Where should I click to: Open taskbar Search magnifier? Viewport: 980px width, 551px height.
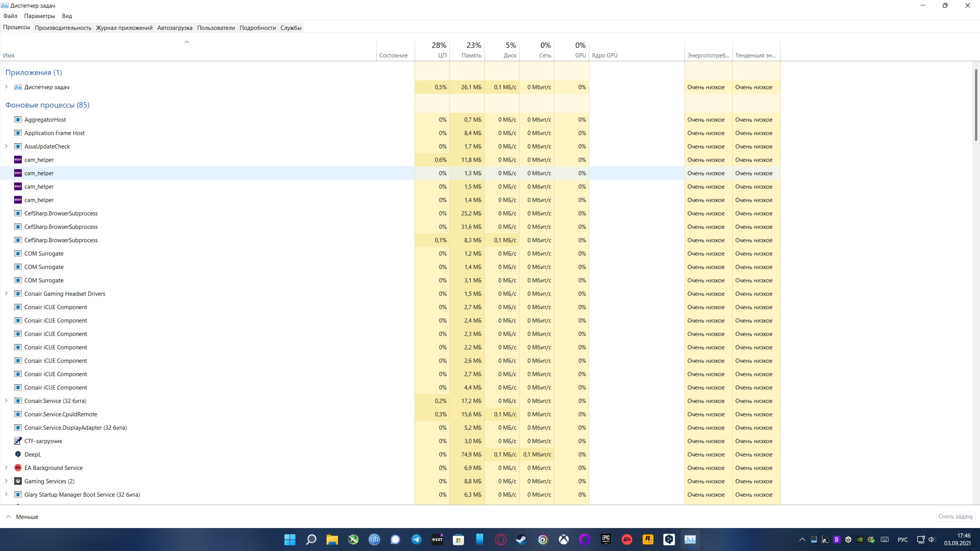pyautogui.click(x=311, y=540)
